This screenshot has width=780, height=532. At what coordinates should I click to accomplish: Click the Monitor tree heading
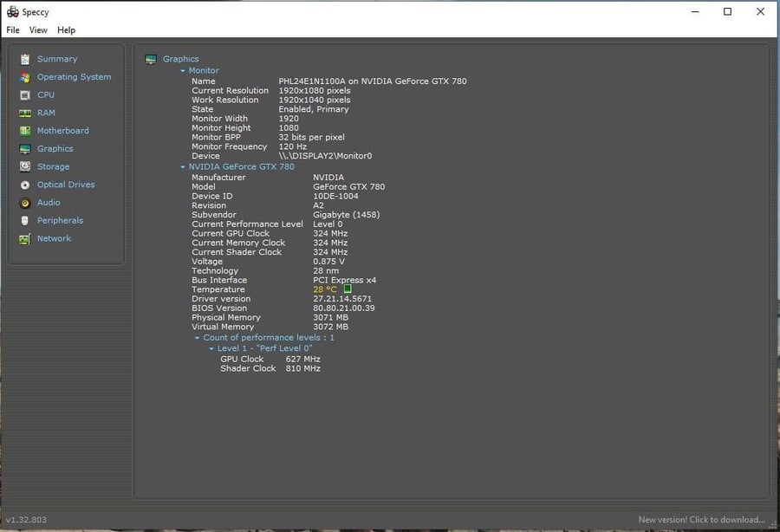(x=204, y=70)
